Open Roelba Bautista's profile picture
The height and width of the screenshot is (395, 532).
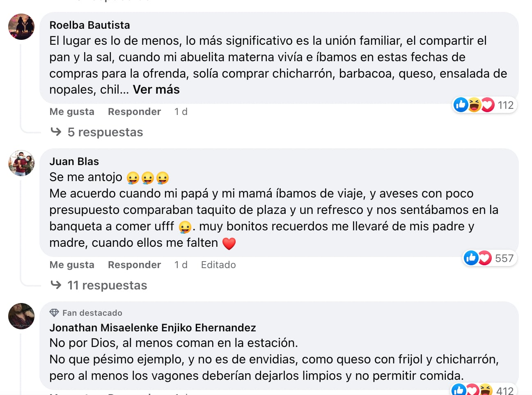[21, 27]
